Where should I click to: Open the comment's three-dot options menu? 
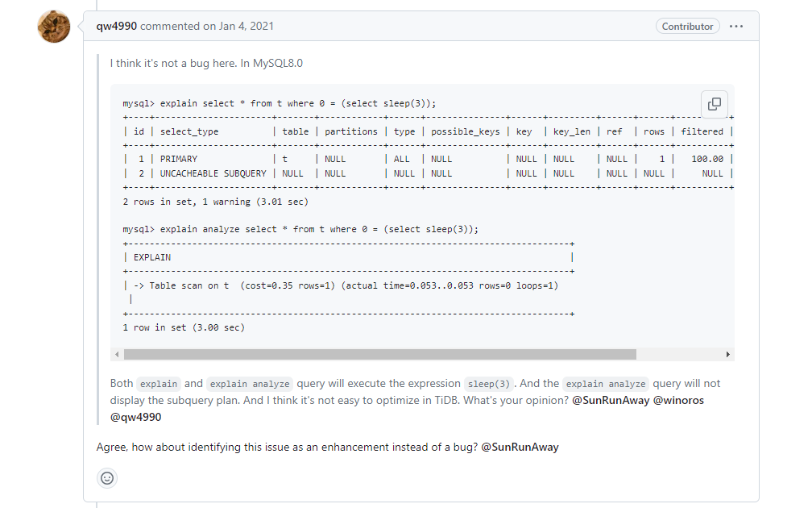click(736, 27)
